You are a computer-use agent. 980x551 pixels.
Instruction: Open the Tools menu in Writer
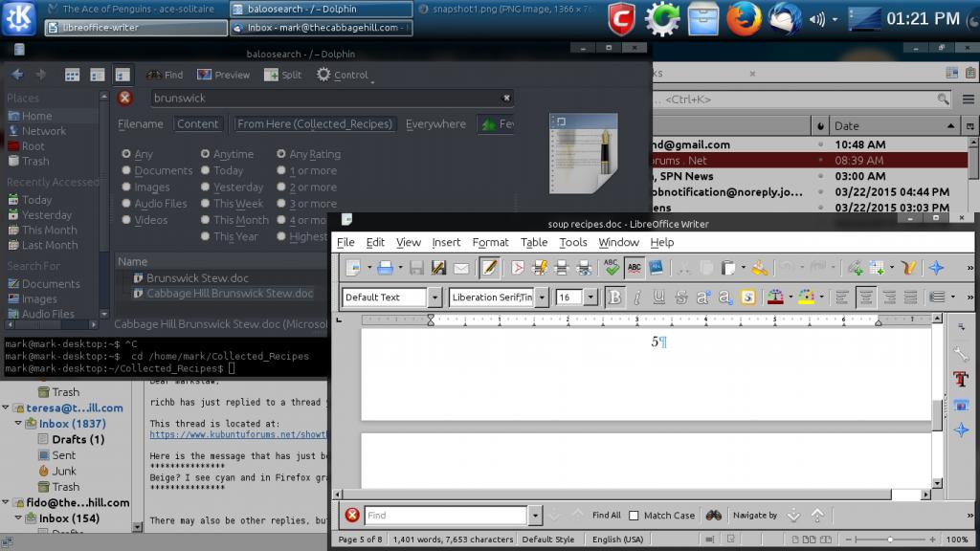coord(573,243)
